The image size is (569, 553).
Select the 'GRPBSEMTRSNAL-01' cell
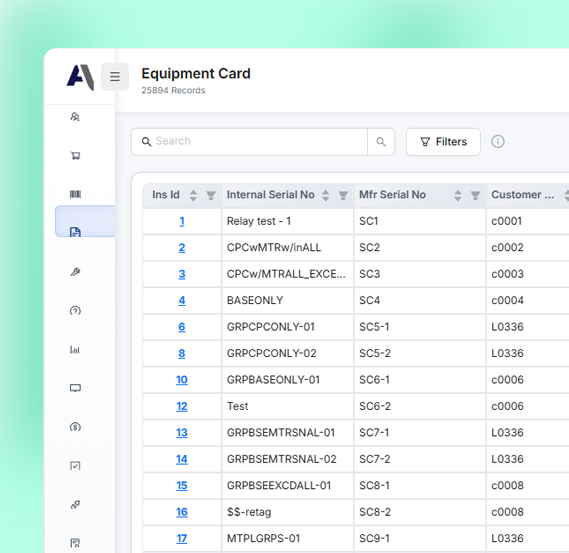[x=287, y=433]
